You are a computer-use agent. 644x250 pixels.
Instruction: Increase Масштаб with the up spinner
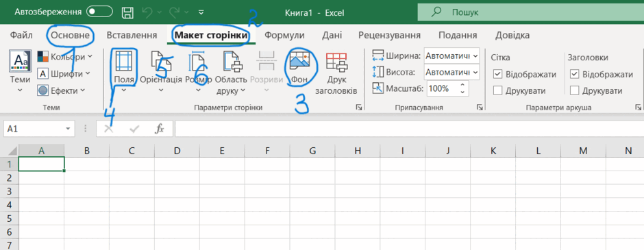463,85
